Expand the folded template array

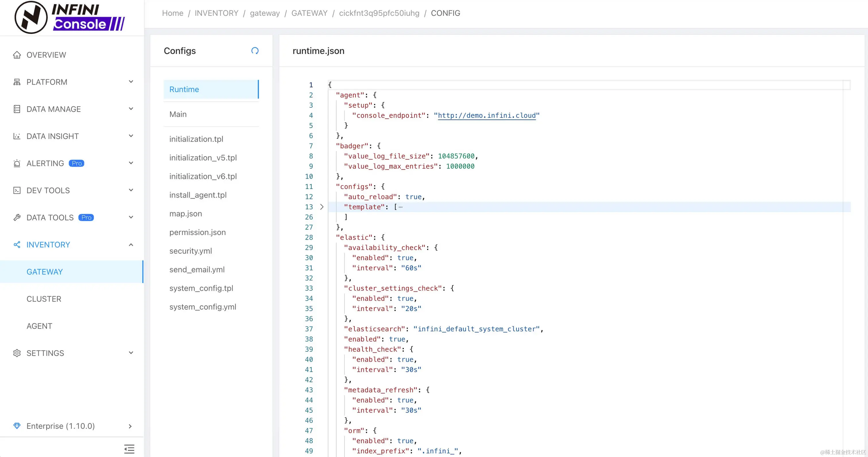point(322,207)
